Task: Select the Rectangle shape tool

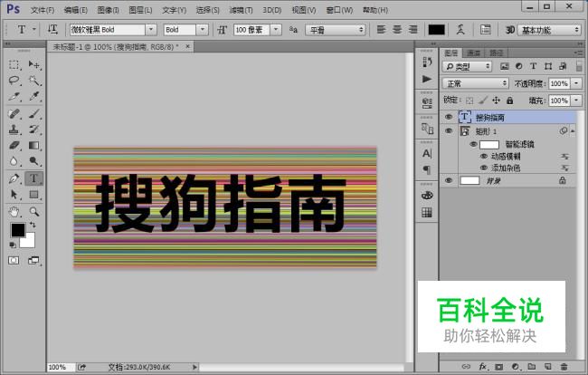Action: pyautogui.click(x=34, y=194)
